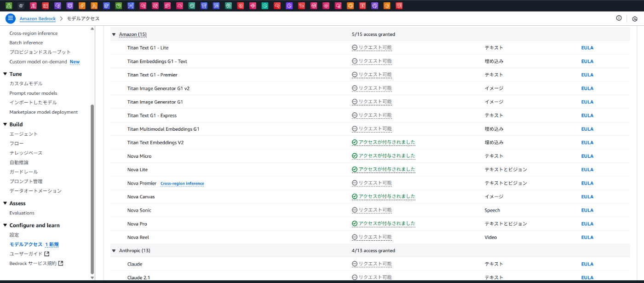Click Cross-region inference badge on Nova Premier

182,184
